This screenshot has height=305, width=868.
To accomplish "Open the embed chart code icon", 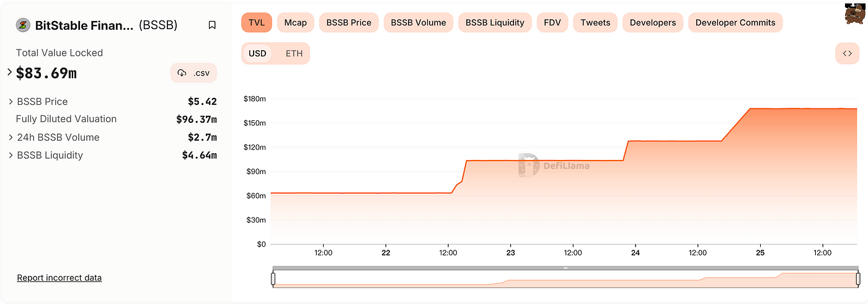I will click(847, 53).
